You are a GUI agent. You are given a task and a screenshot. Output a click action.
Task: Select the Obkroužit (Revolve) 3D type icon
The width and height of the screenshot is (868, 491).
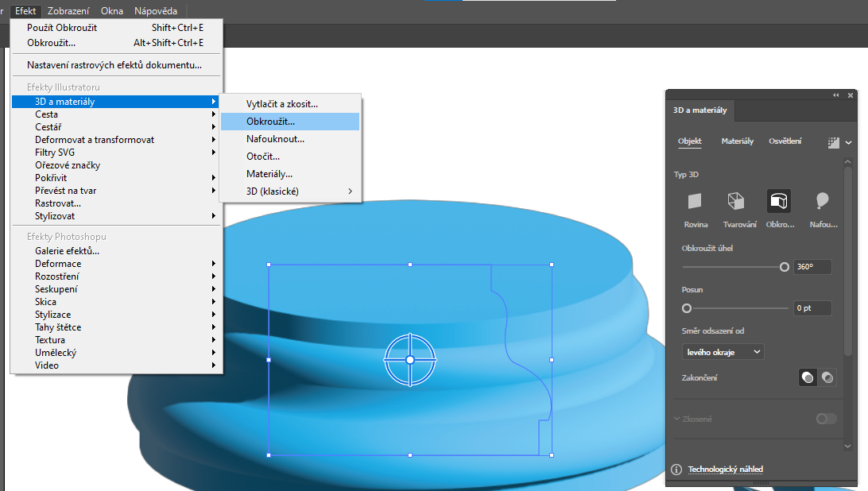[x=779, y=202]
